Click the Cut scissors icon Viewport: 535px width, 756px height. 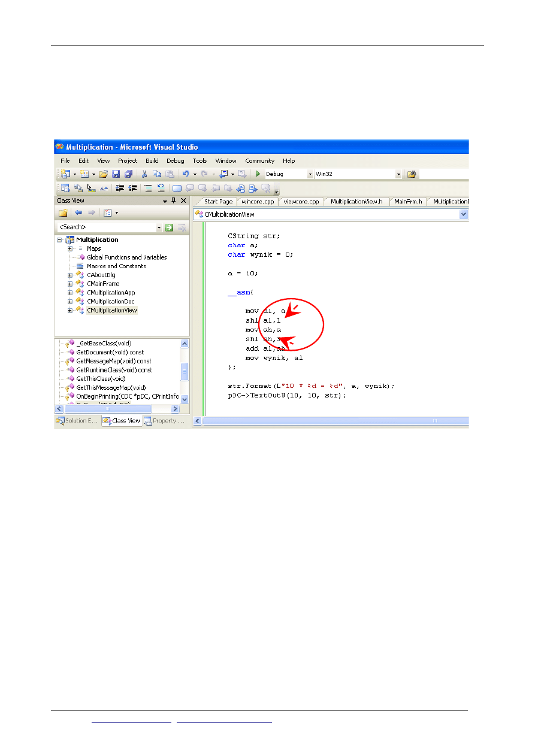[144, 174]
